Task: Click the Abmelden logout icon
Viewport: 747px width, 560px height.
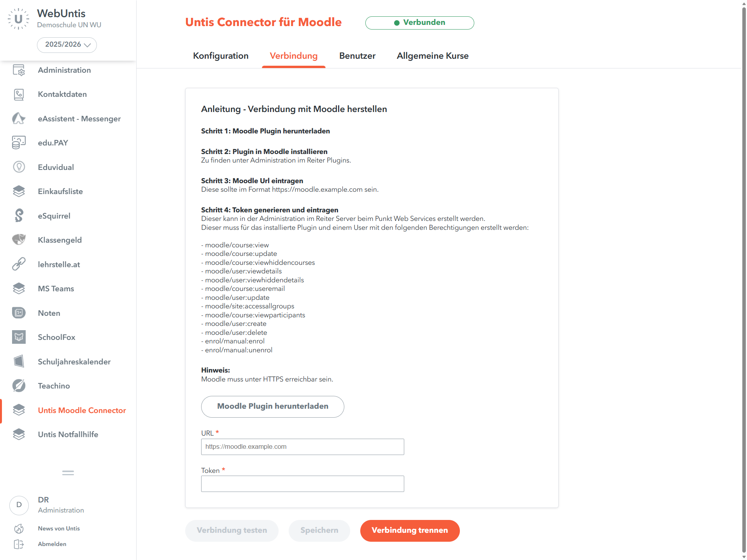Action: (19, 544)
